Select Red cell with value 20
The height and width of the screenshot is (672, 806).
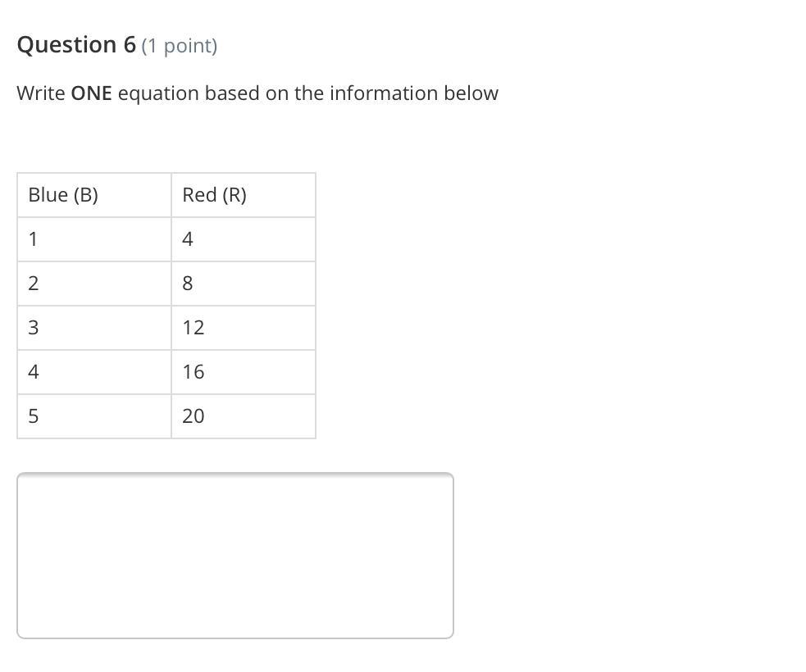tap(244, 416)
